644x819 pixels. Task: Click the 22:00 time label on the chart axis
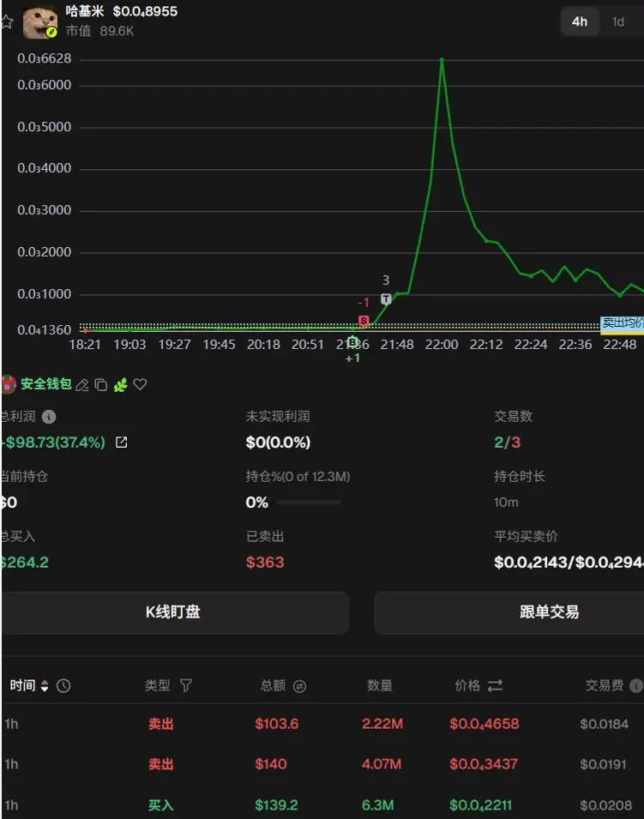[x=442, y=345]
